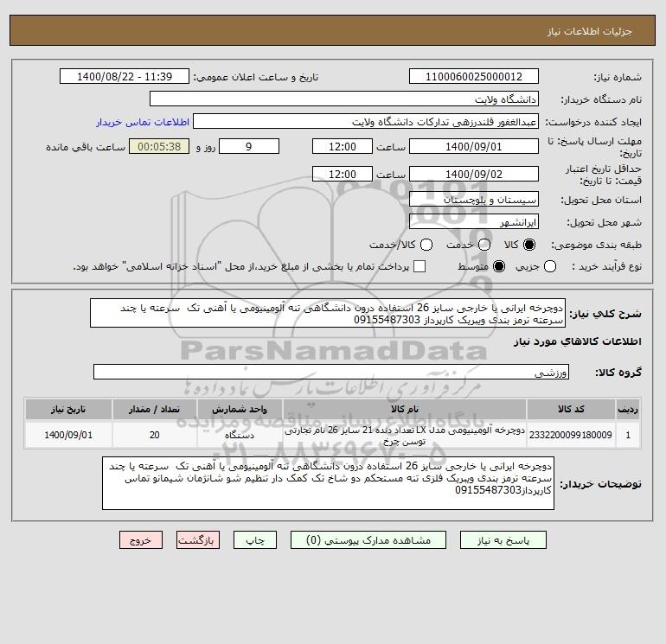This screenshot has height=644, width=666.
Task: Click the شماره نیاز field 1100060025000012
Action: click(x=474, y=76)
